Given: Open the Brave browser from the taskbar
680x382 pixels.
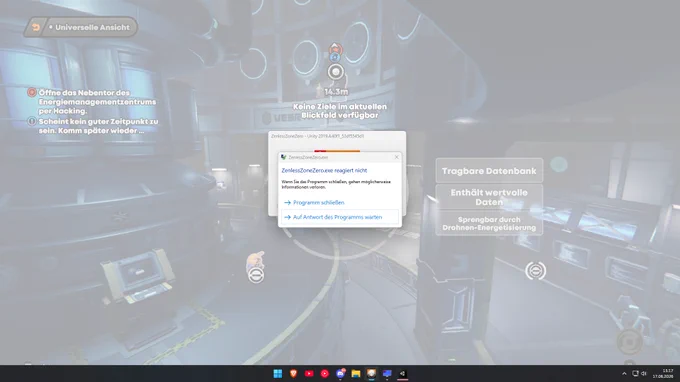Looking at the screenshot, I should pyautogui.click(x=294, y=373).
